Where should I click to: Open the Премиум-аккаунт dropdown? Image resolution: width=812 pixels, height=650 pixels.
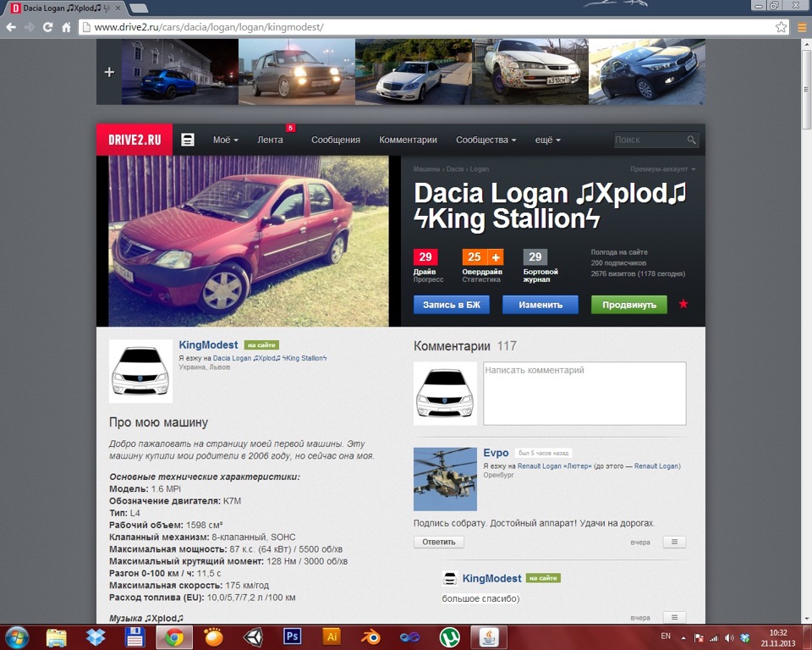(662, 169)
